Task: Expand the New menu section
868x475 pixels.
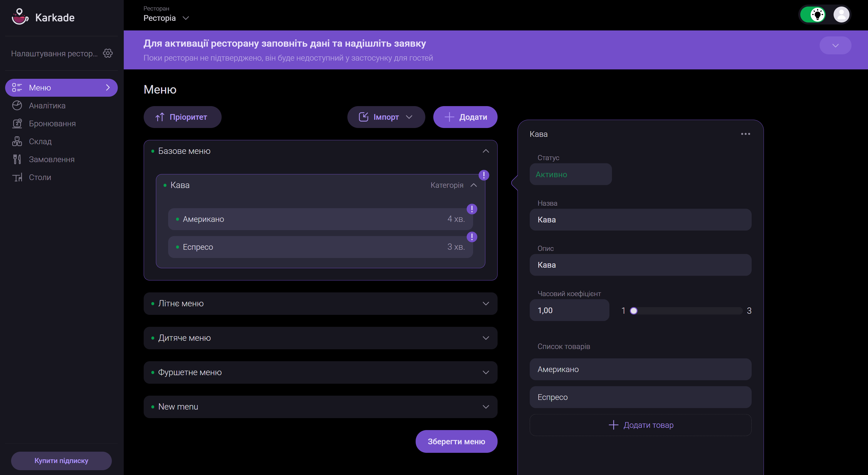Action: coord(486,407)
